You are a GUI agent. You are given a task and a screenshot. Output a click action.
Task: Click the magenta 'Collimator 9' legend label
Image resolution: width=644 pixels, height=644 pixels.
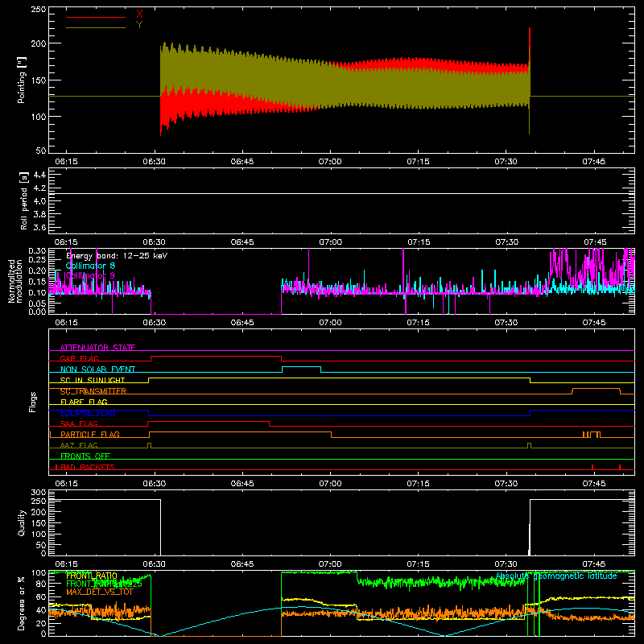click(90, 275)
